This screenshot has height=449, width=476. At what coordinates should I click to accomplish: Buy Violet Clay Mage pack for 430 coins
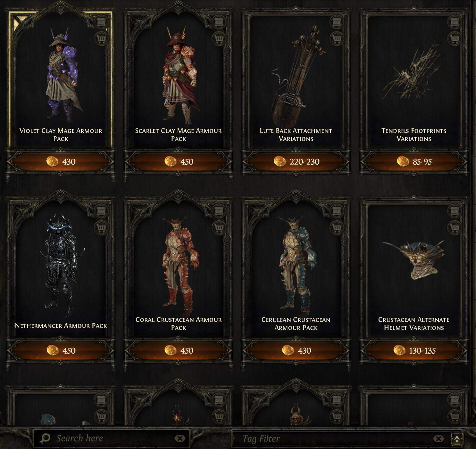61,162
